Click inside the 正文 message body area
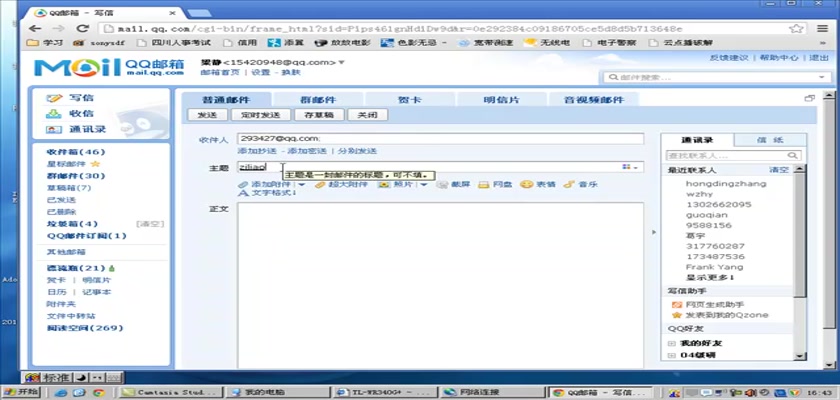 pyautogui.click(x=440, y=284)
